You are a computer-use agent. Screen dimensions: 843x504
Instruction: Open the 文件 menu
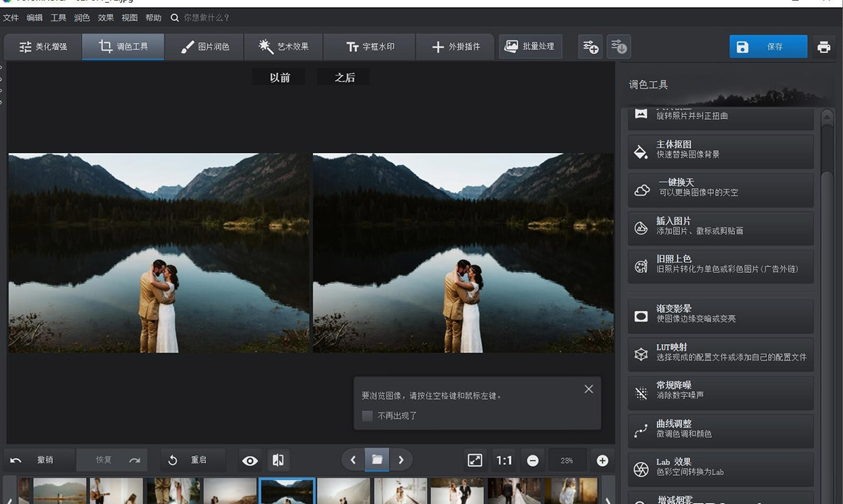11,18
